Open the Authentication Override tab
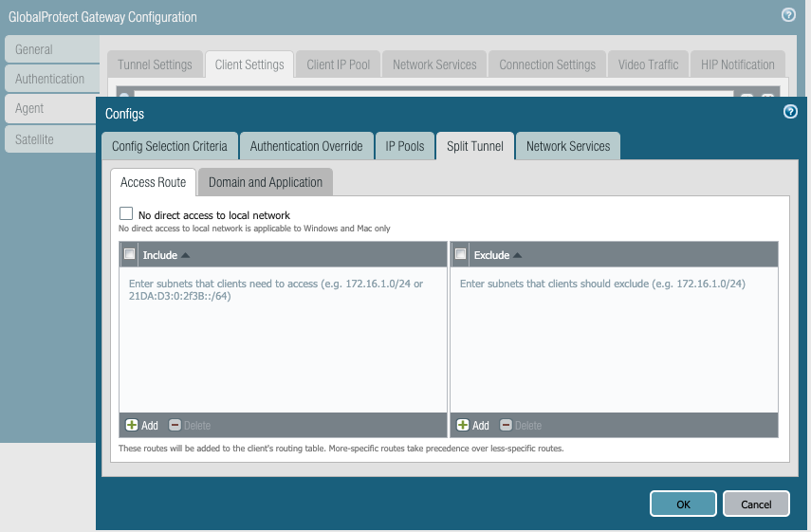811x532 pixels. click(306, 146)
